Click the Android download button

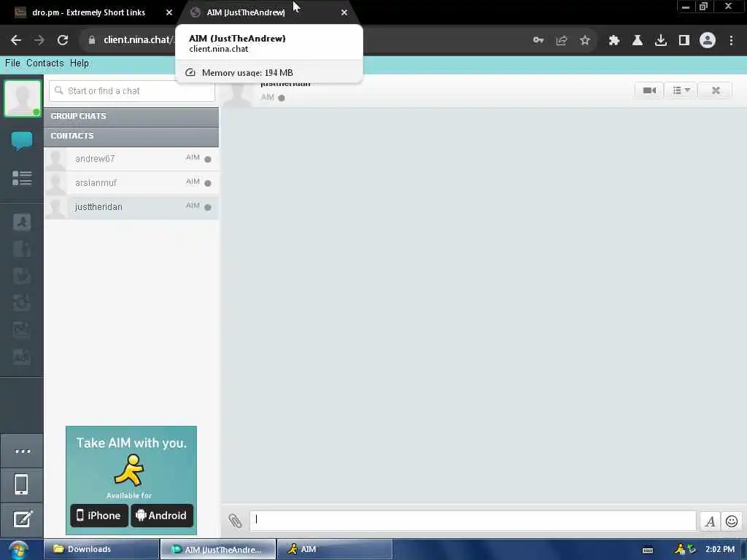click(x=161, y=516)
